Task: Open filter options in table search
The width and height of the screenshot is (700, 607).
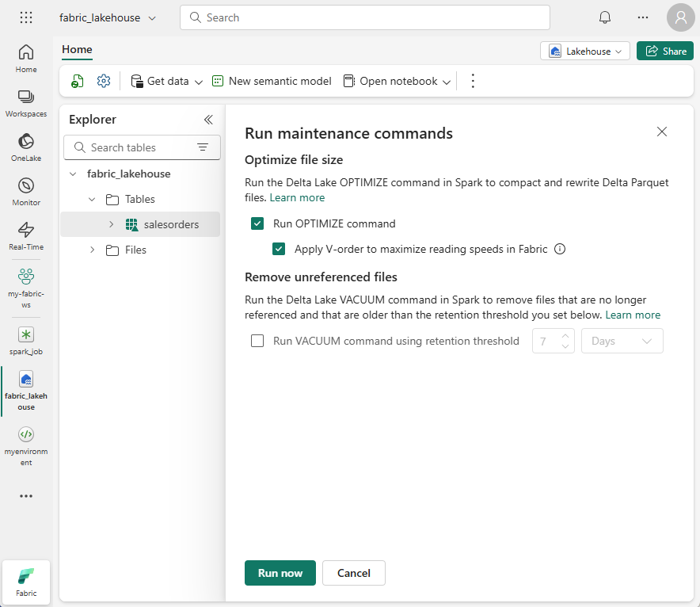Action: pyautogui.click(x=203, y=147)
